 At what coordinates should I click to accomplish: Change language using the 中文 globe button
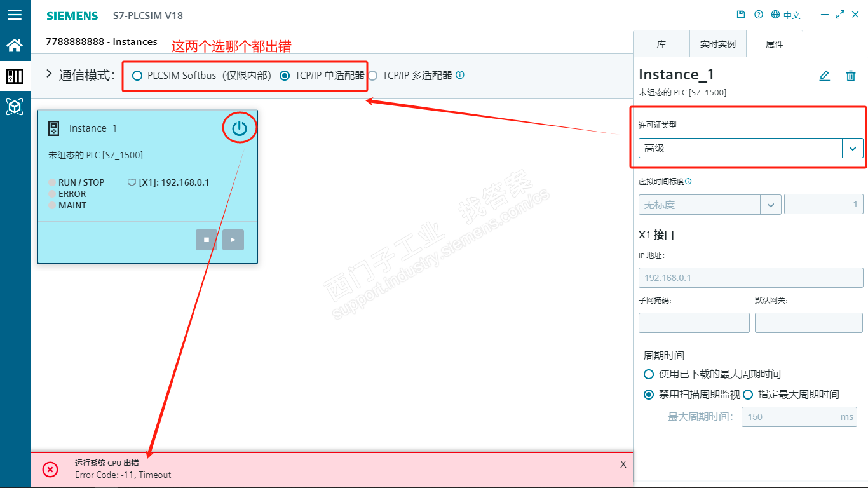coord(785,15)
